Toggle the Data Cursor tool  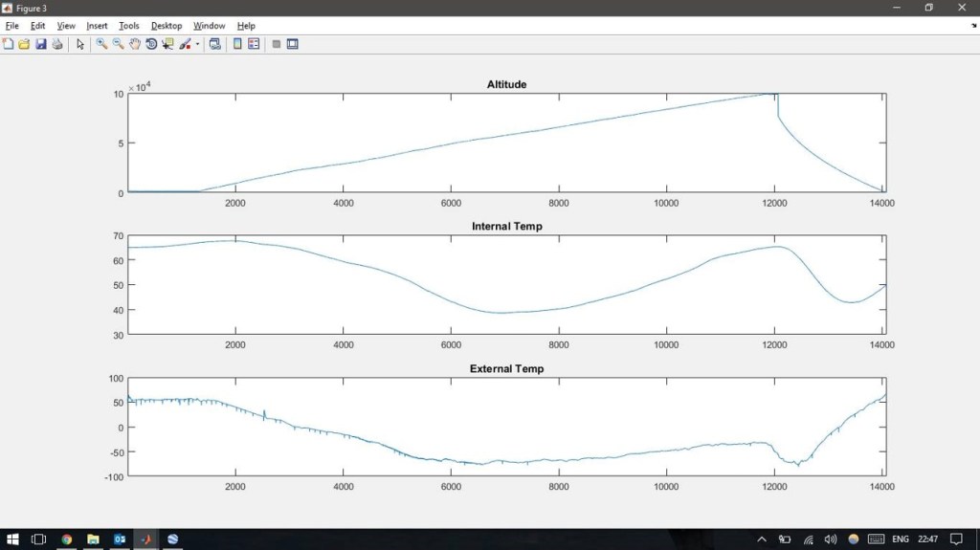coord(167,44)
